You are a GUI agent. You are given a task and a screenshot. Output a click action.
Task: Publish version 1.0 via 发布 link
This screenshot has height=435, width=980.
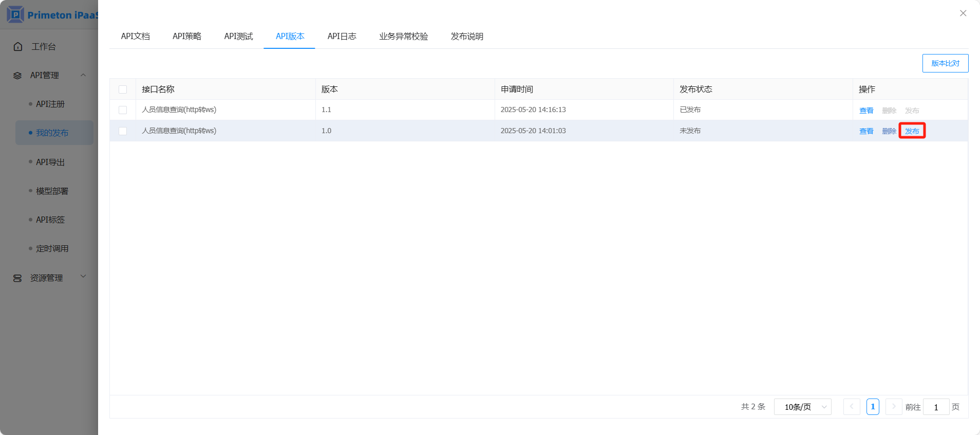coord(912,131)
